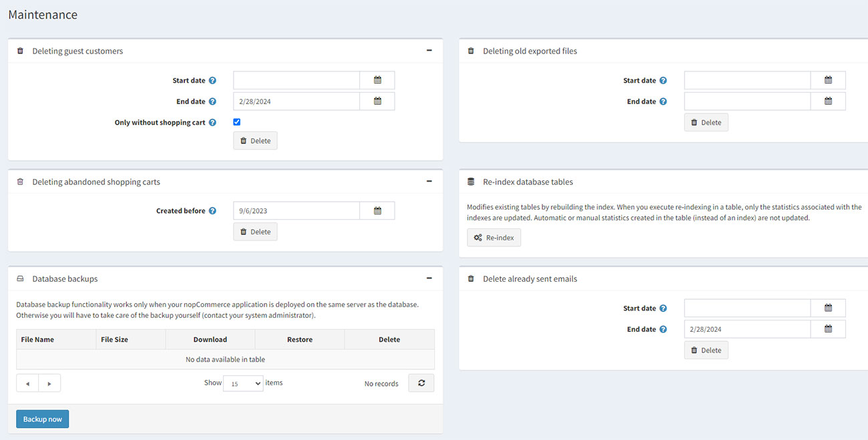Click stacked tables icon on Re-index panel header
Viewport: 868px width, 440px height.
[471, 181]
